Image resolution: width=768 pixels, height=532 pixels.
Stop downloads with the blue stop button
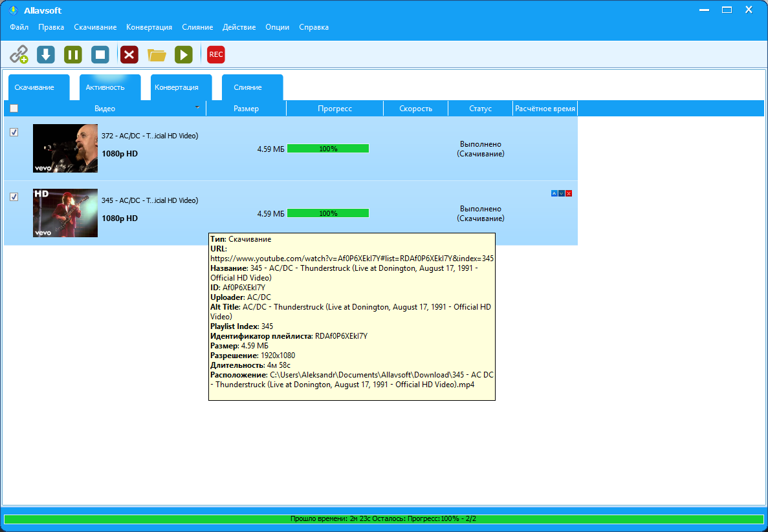click(x=100, y=54)
